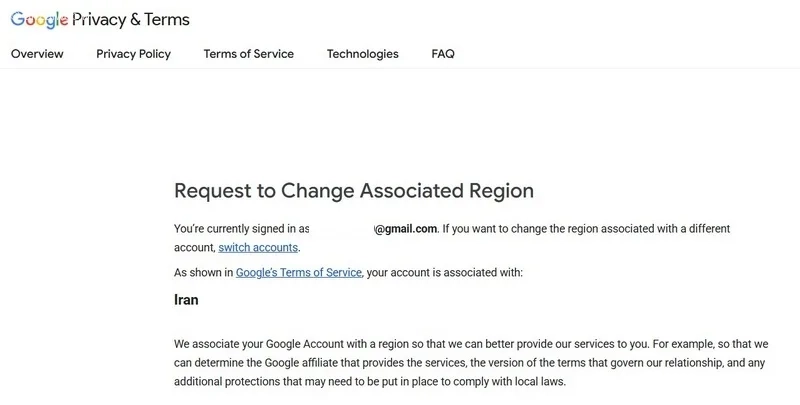The width and height of the screenshot is (800, 405).
Task: Click the 'You're currently signed in as' text
Action: point(242,229)
